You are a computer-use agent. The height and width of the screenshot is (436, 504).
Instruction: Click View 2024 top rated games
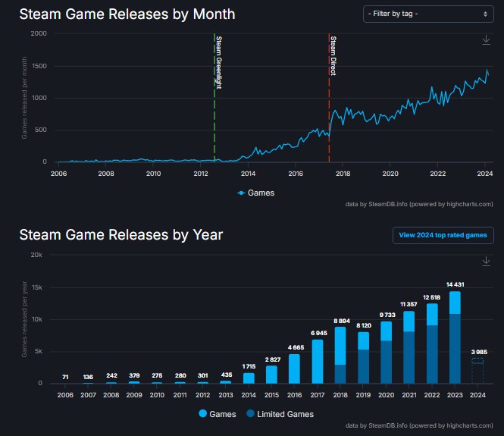point(443,235)
